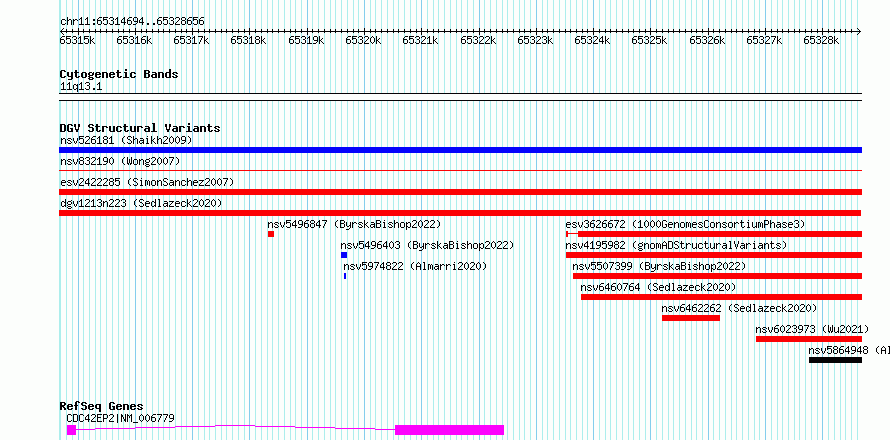Select the red esv2422285 variant bar

click(x=460, y=192)
